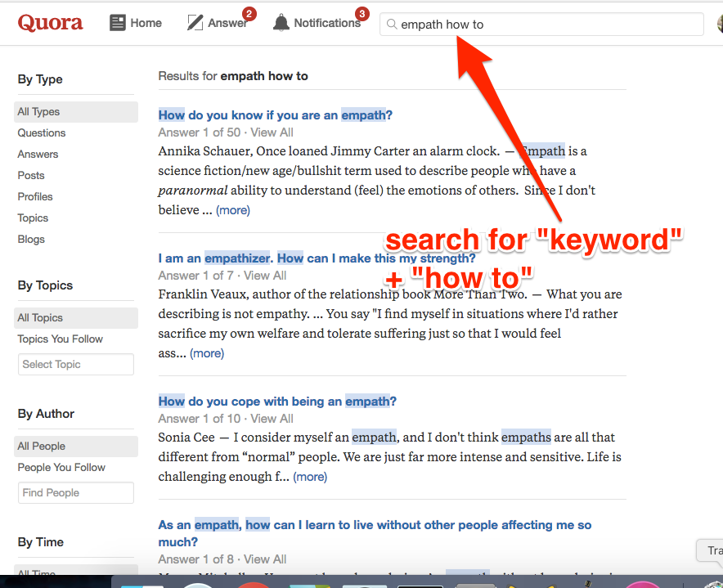Expand (more) on Annika Schauer's answer

pyautogui.click(x=233, y=210)
